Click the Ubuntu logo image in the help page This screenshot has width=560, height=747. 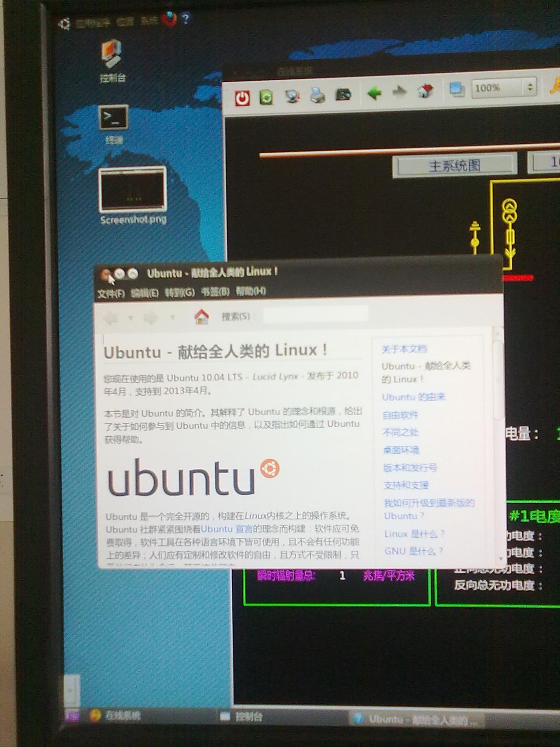(194, 476)
